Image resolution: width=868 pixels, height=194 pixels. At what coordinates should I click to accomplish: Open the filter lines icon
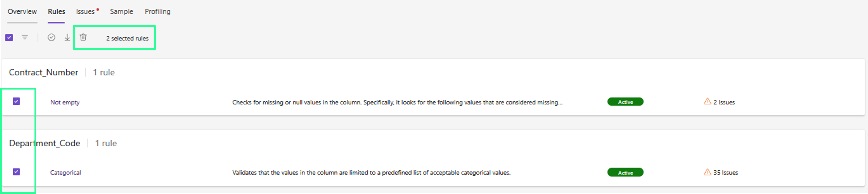click(x=25, y=37)
